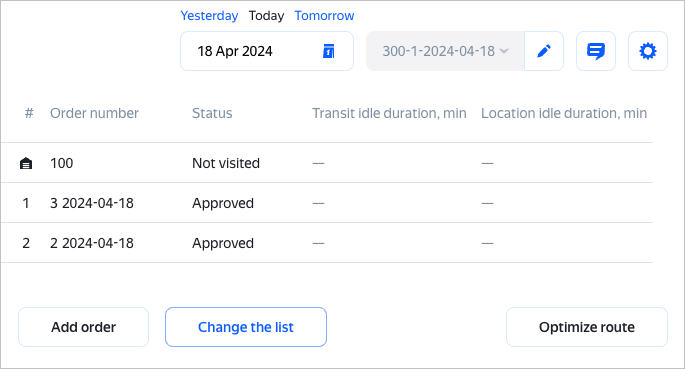
Task: Switch to Tomorrow
Action: point(324,16)
